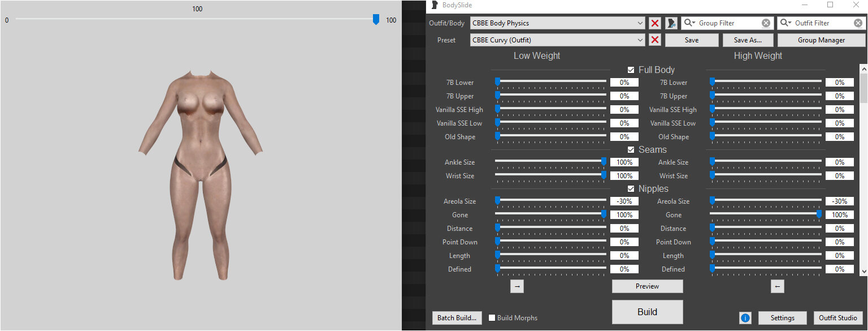Click the High Weight Point Down value field
Screen dimensions: 868x331
(x=840, y=242)
